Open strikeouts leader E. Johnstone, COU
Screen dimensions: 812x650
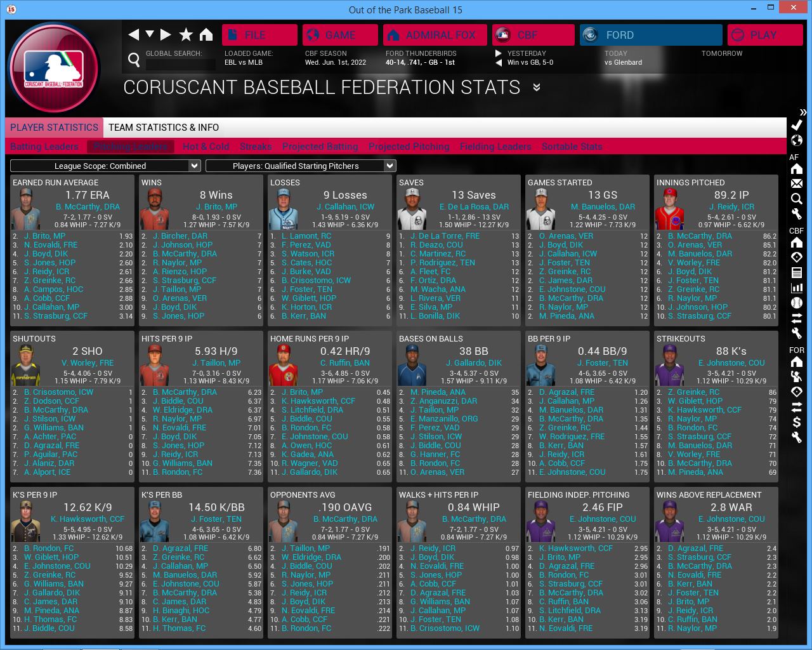pyautogui.click(x=731, y=363)
